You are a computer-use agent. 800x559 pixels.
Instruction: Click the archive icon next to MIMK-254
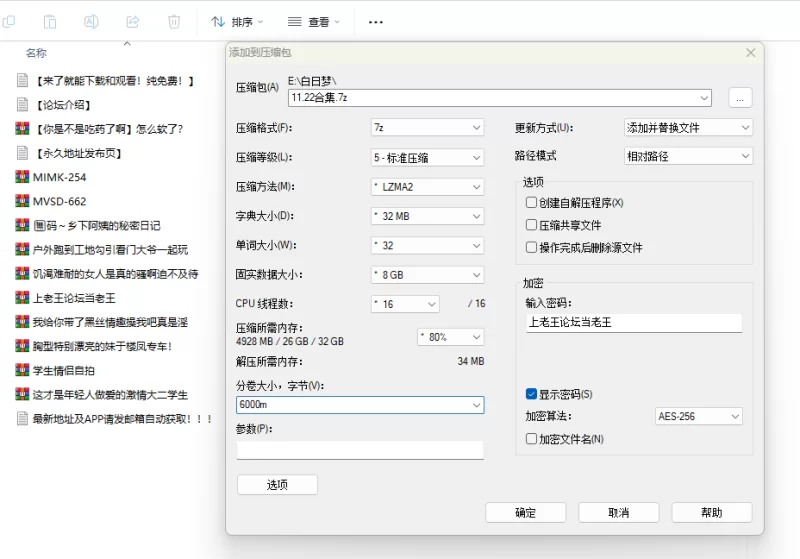click(x=22, y=177)
